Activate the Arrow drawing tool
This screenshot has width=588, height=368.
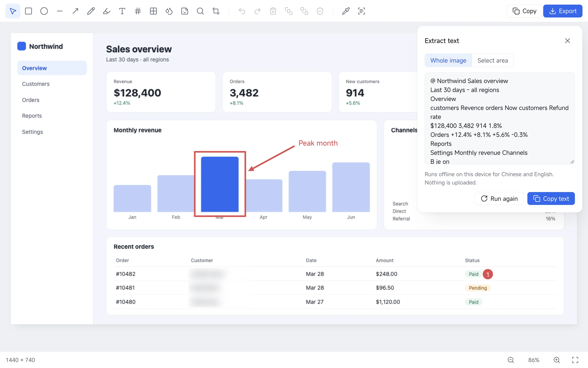pyautogui.click(x=75, y=11)
